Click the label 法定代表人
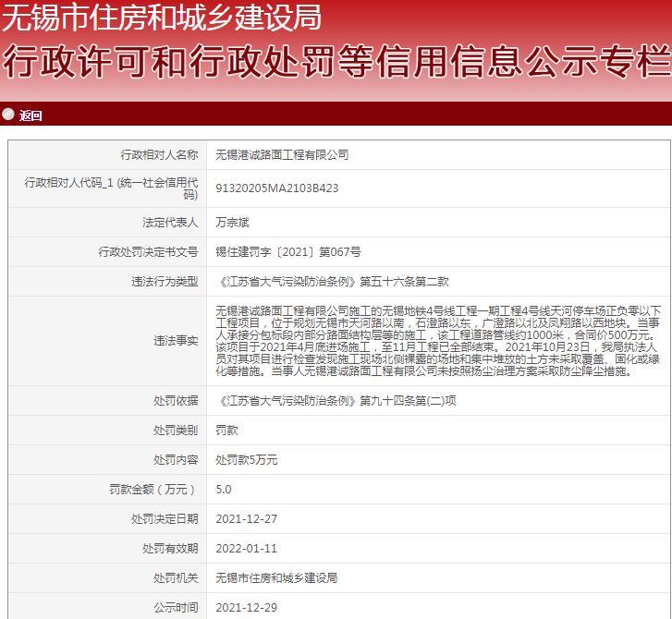672x619 pixels. (x=171, y=223)
